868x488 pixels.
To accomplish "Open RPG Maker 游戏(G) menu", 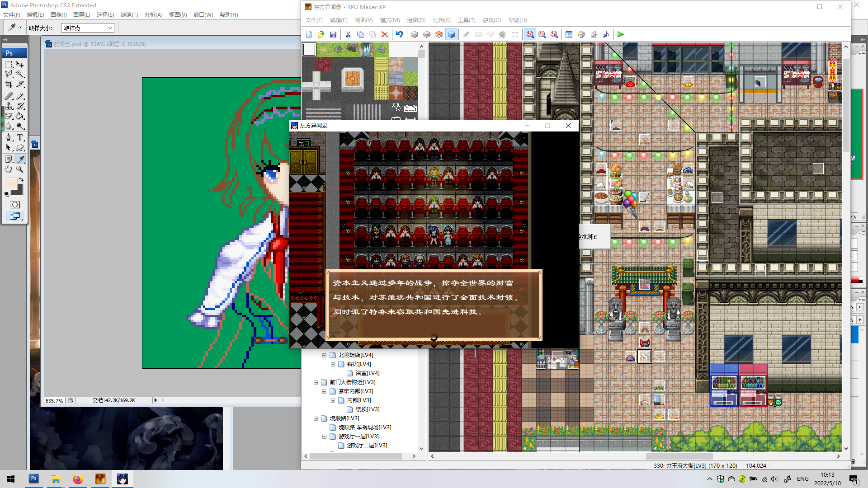I will [492, 20].
